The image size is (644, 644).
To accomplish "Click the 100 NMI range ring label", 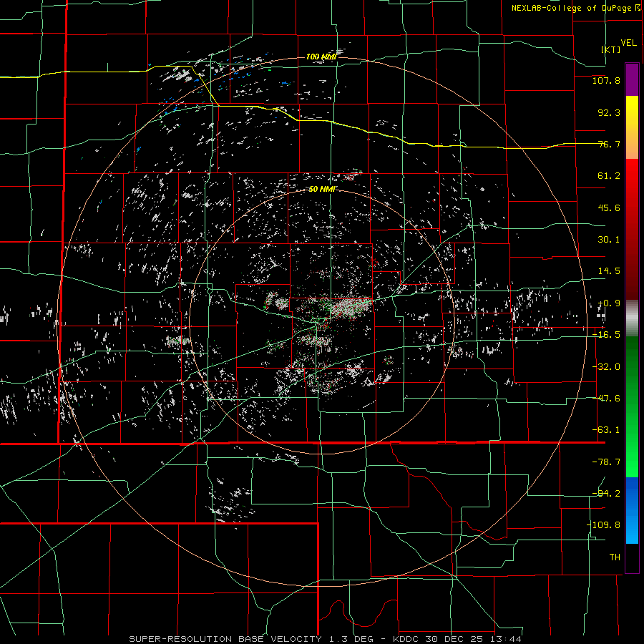I will pyautogui.click(x=321, y=57).
